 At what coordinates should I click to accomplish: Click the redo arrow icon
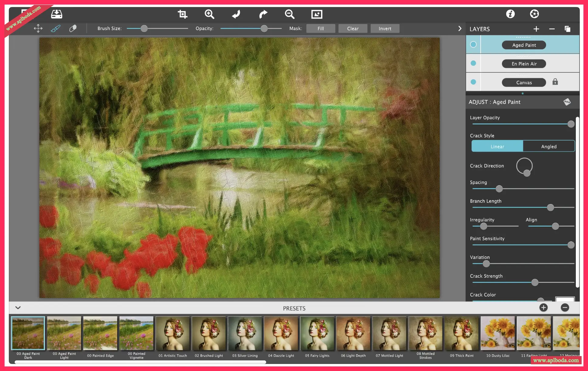[x=263, y=14]
